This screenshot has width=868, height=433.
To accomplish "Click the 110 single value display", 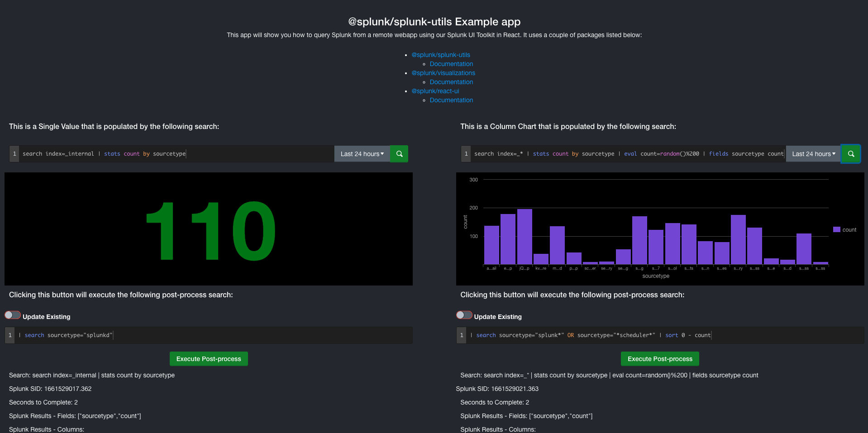I will tap(210, 231).
